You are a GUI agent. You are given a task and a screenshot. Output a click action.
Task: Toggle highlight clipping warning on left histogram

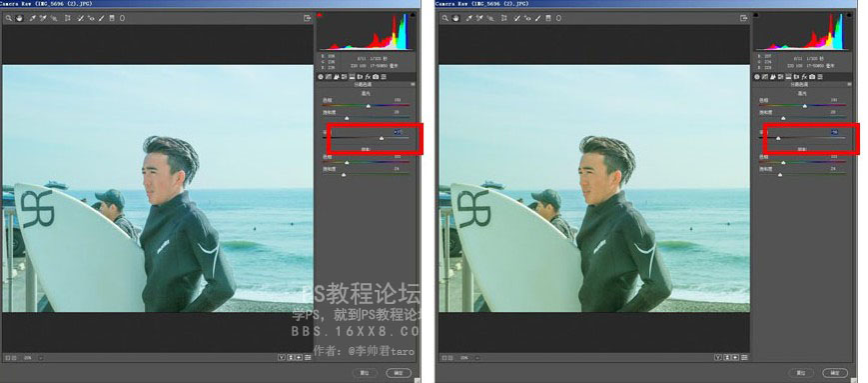(x=413, y=15)
